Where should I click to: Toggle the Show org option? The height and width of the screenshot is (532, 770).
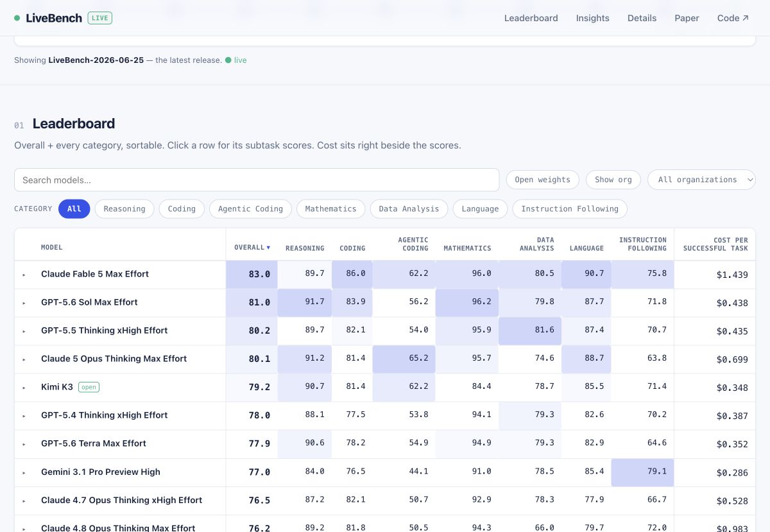click(x=613, y=180)
